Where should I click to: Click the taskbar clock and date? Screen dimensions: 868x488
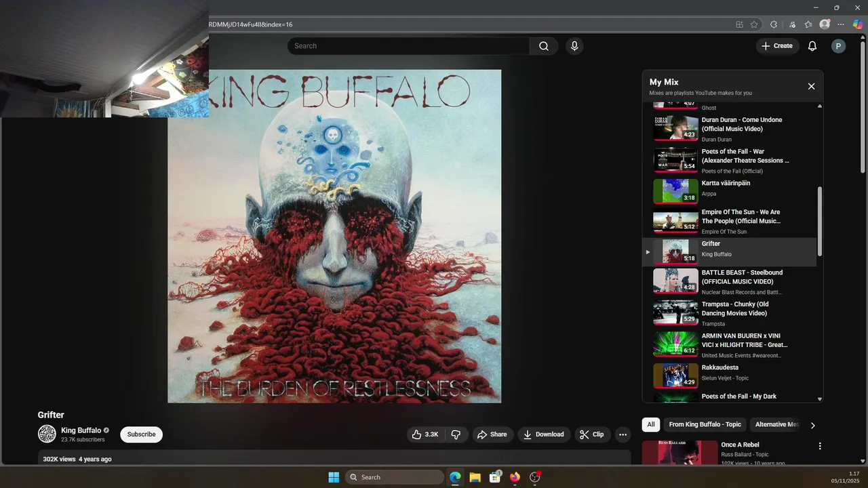tap(845, 477)
